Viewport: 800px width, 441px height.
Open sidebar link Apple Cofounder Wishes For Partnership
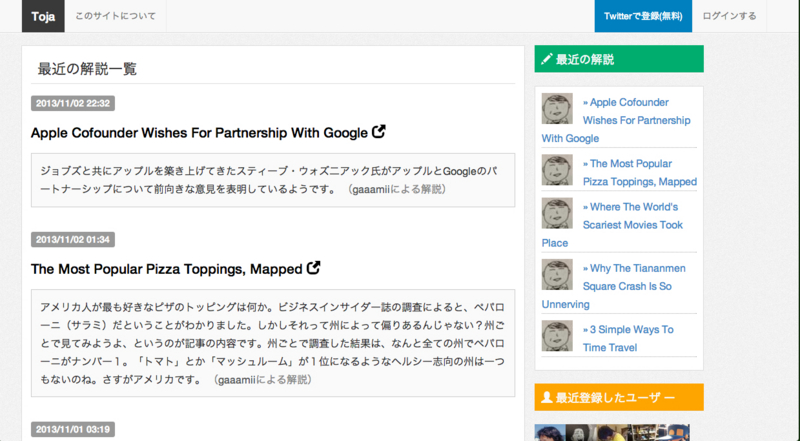coord(616,120)
